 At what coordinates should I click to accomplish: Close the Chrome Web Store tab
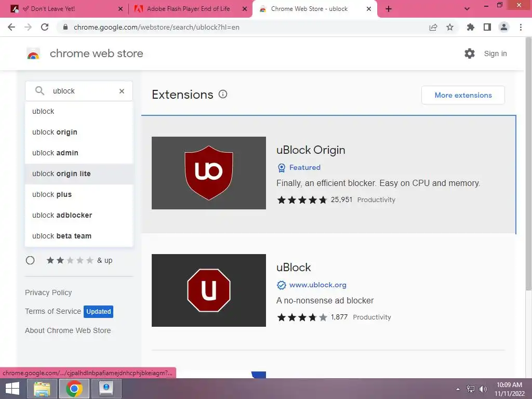click(x=369, y=9)
